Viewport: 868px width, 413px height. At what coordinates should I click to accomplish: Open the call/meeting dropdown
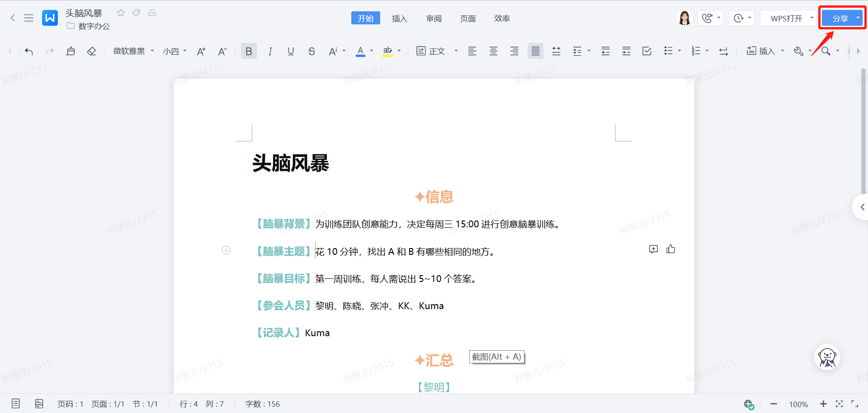tap(710, 18)
